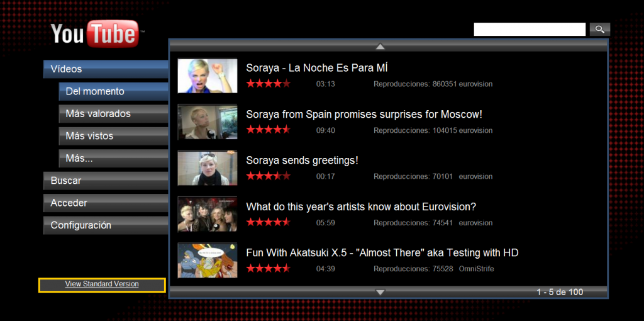Click the OmniStrife uploader name

[477, 269]
